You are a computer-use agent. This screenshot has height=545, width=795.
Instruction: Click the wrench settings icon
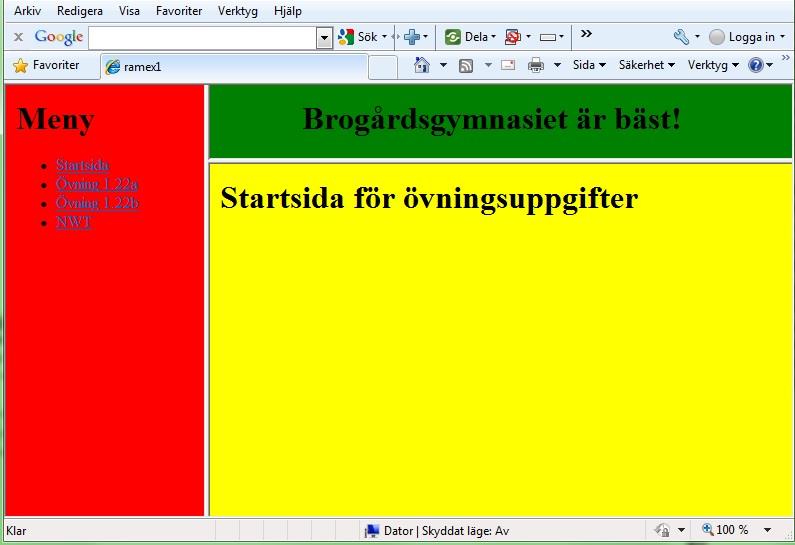pos(681,37)
